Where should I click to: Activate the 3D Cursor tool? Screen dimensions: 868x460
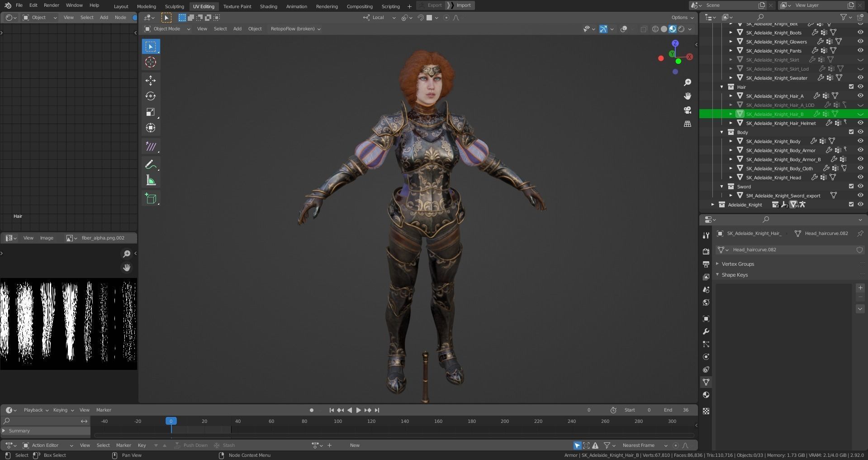click(x=151, y=62)
